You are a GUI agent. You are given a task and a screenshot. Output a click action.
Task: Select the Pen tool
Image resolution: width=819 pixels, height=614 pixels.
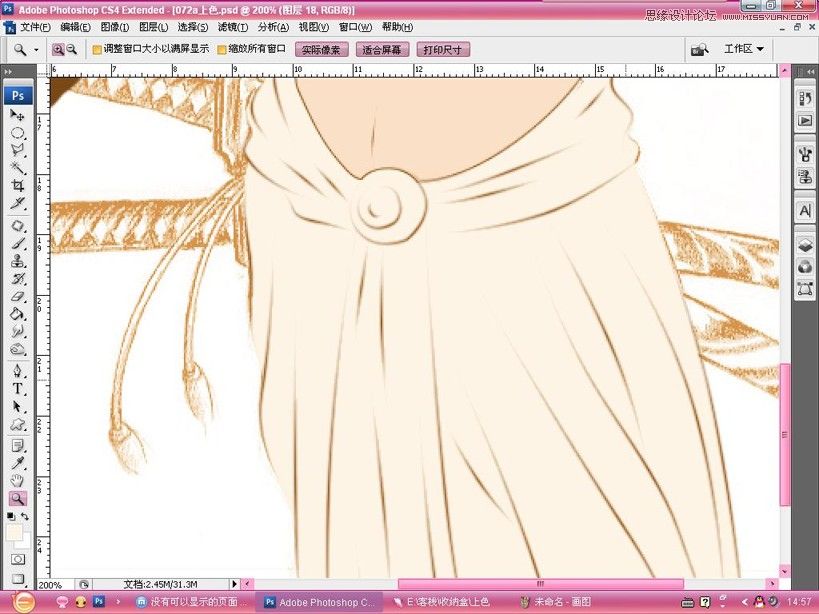point(17,371)
